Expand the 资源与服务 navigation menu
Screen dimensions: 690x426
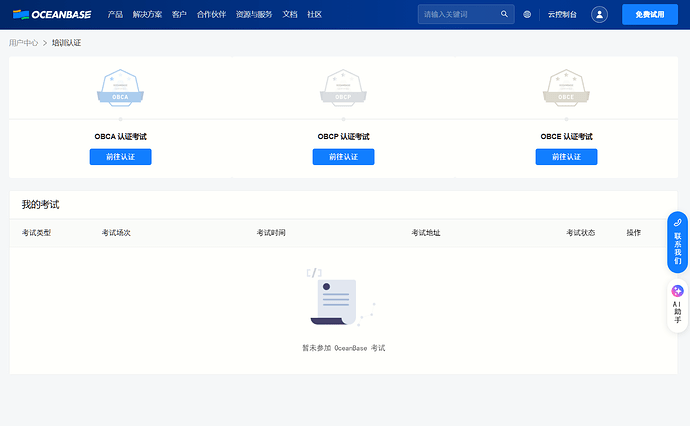(252, 15)
